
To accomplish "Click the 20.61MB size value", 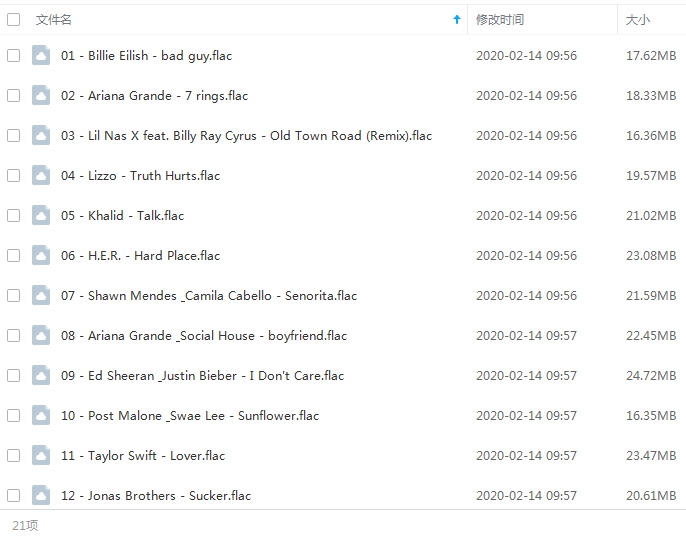I will 651,495.
